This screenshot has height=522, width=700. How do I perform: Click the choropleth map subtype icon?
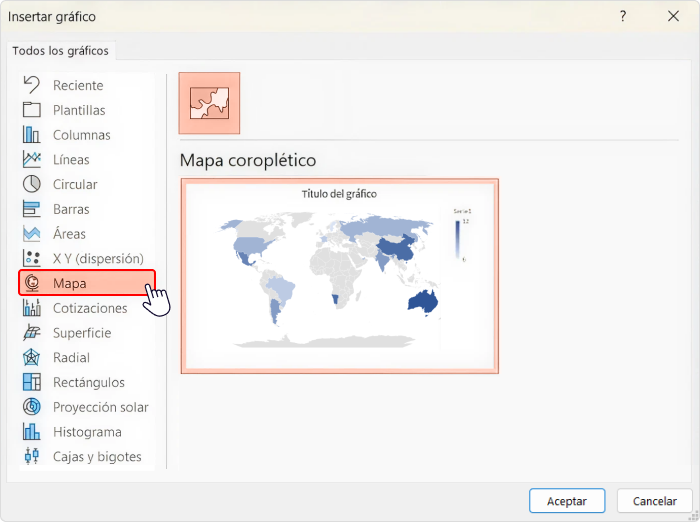click(209, 103)
